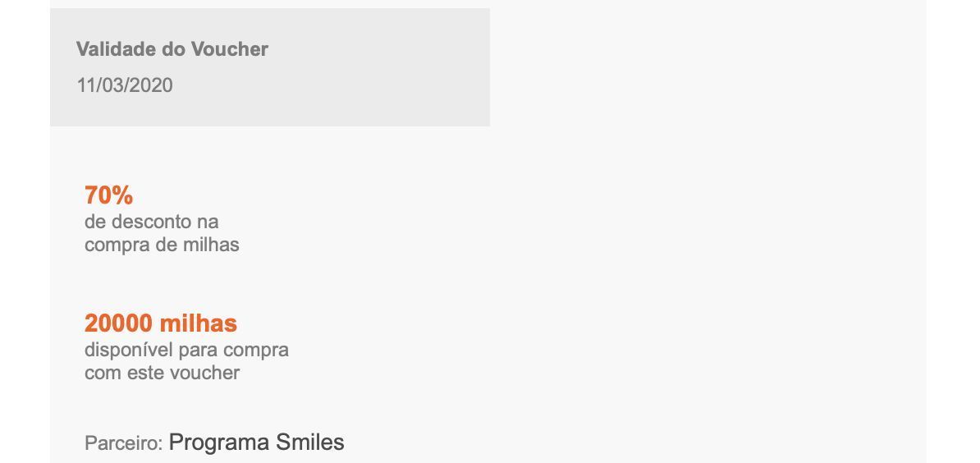Click the orange word "milhas" after 20000

pyautogui.click(x=199, y=323)
